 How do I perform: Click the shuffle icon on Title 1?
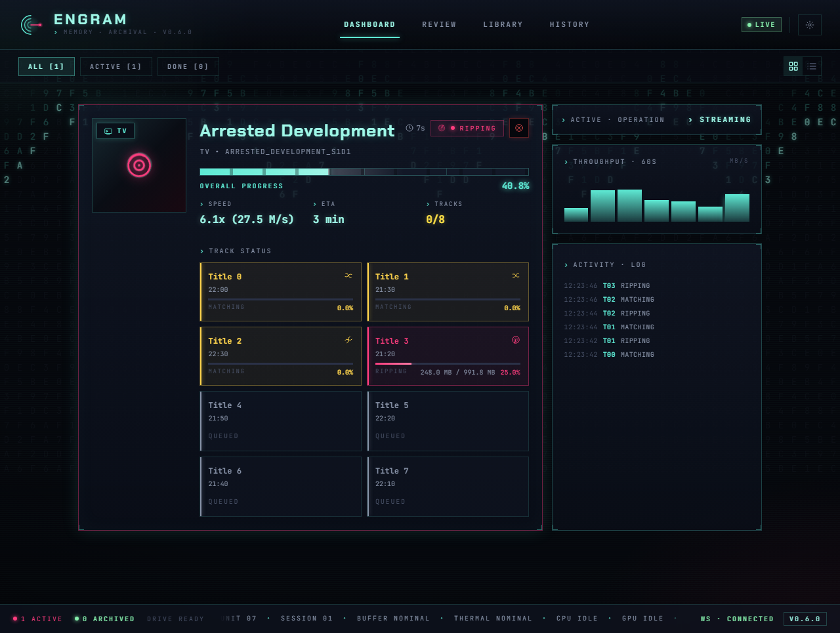[x=516, y=276]
